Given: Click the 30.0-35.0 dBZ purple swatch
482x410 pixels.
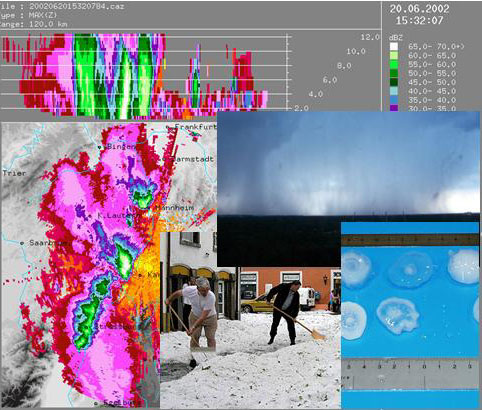Looking at the screenshot, I should coord(394,108).
